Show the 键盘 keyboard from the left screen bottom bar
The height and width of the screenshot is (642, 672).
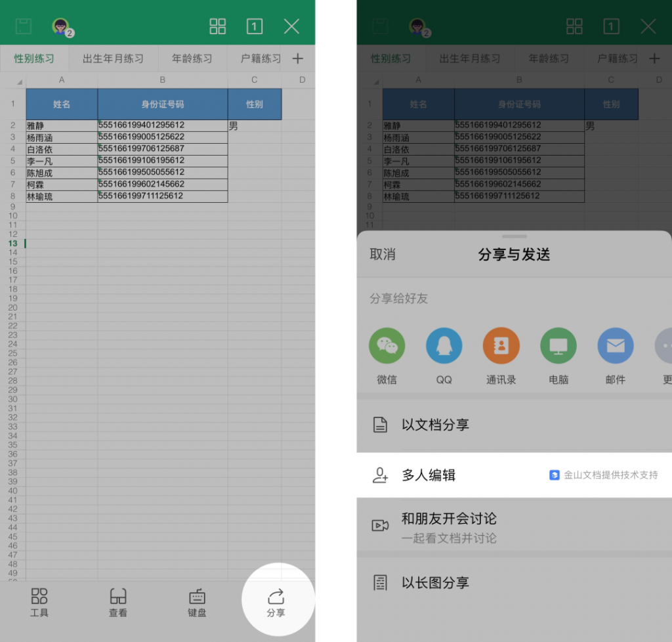[197, 602]
